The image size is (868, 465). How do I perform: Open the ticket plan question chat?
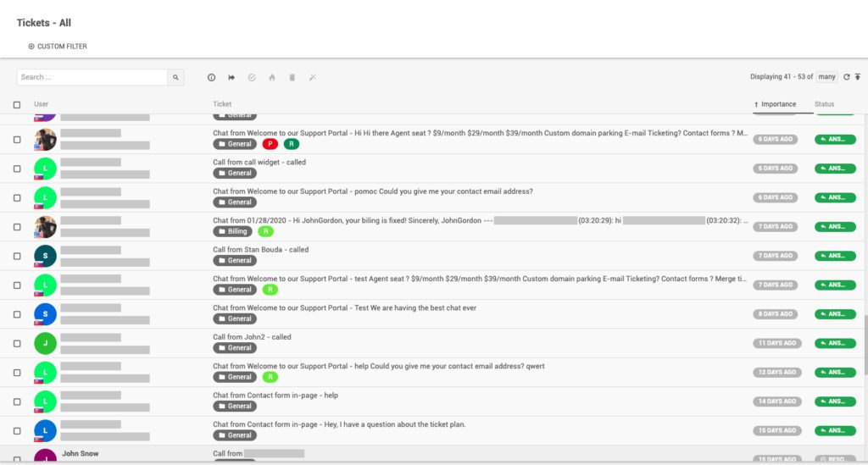pos(339,424)
